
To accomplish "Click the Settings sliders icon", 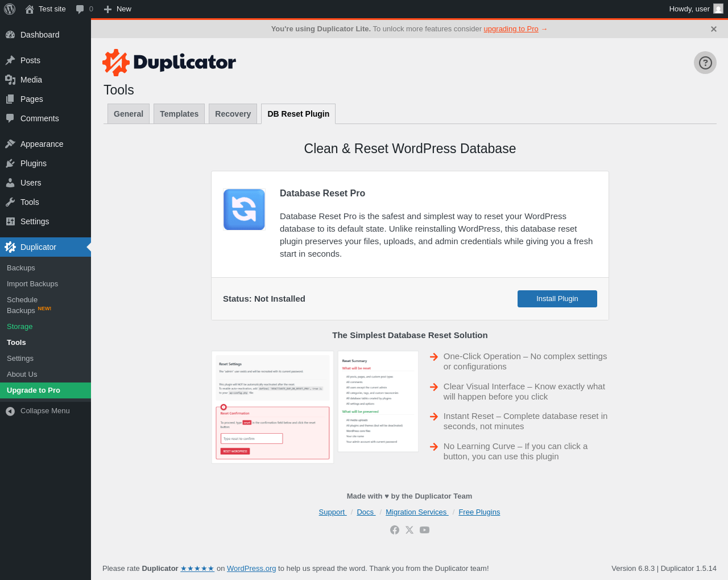I will click(x=10, y=221).
